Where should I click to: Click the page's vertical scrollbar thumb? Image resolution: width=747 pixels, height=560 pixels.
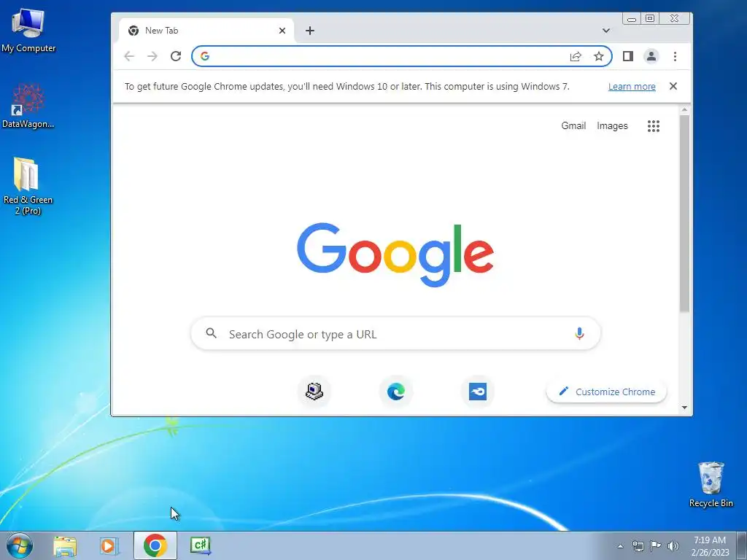click(x=684, y=213)
